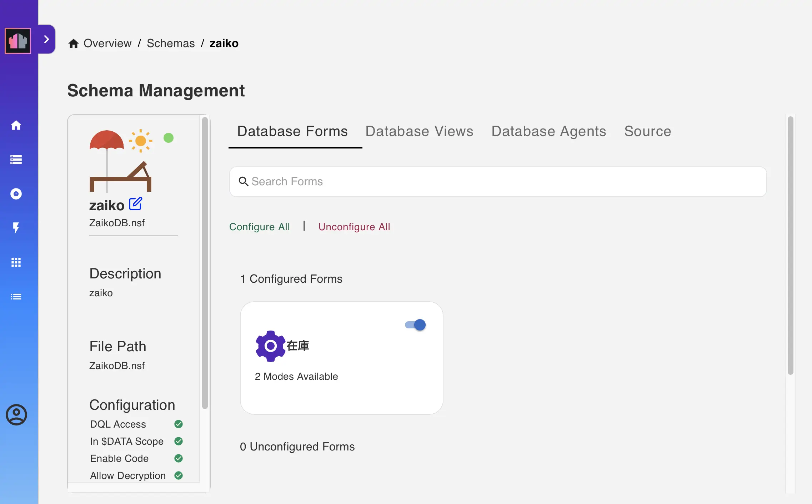Click the zaiko breadcrumb item
812x504 pixels.
click(224, 43)
